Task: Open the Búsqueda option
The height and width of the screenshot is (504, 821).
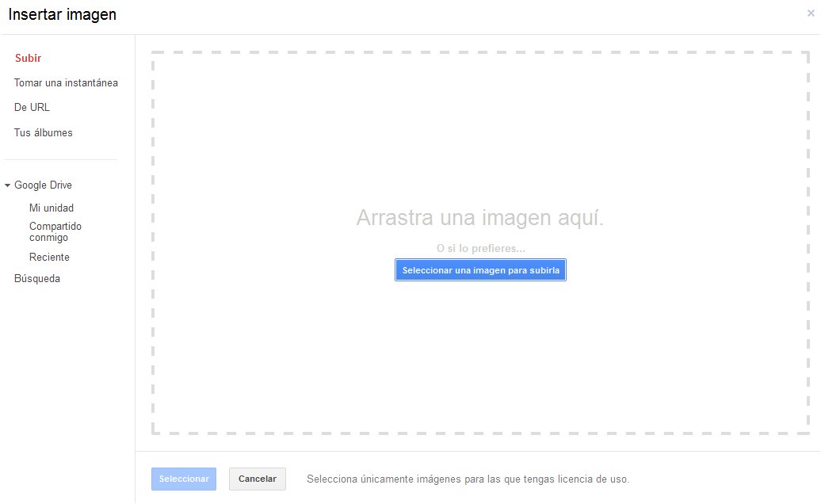Action: [36, 278]
